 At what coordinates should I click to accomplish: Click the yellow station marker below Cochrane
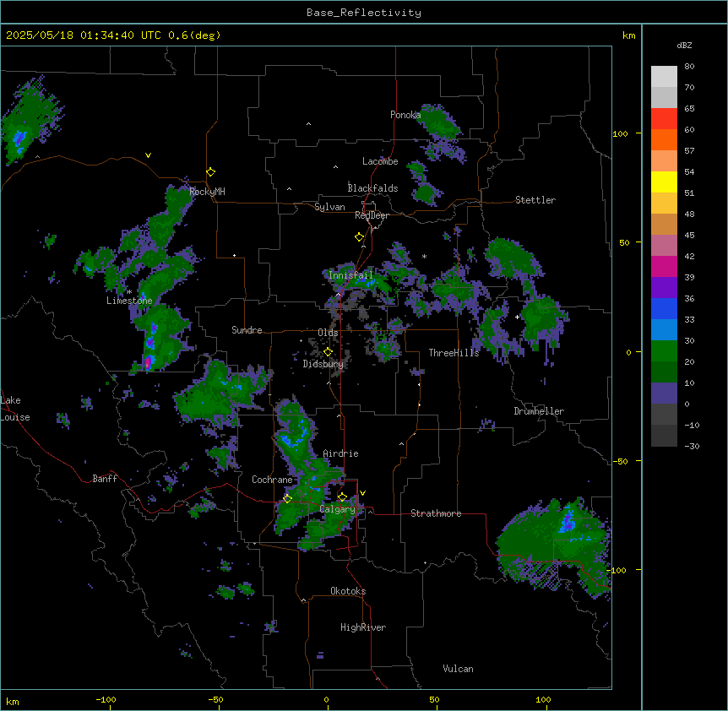point(287,499)
